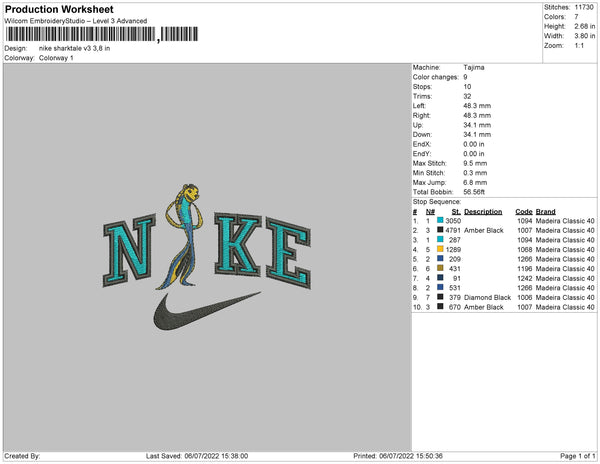This screenshot has height=464, width=600.
Task: Select the Down measurement 34.1 mm
Action: point(477,134)
